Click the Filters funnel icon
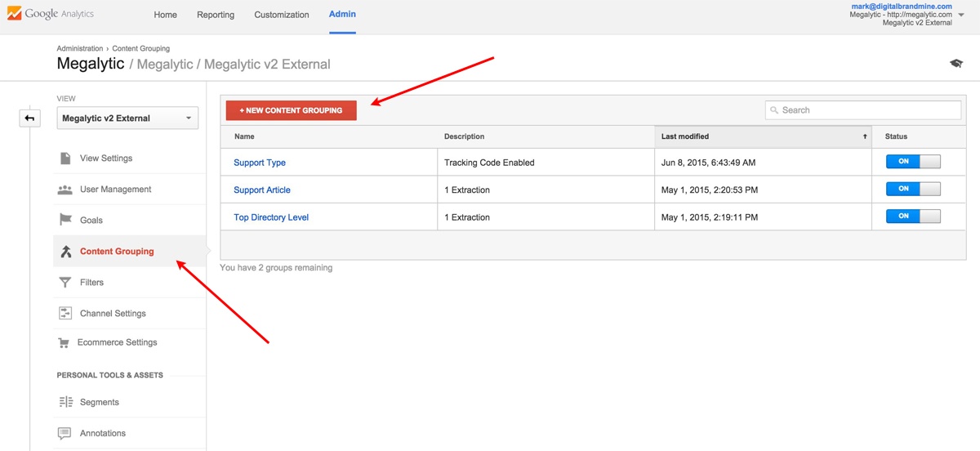This screenshot has height=451, width=980. click(x=65, y=283)
